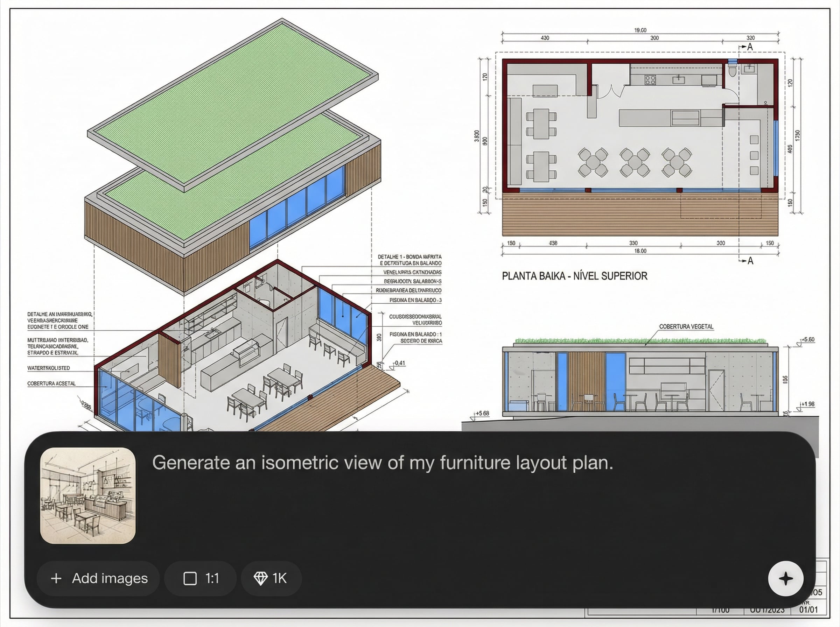
Task: Click the 01/01 sheet number in the title block
Action: click(808, 610)
